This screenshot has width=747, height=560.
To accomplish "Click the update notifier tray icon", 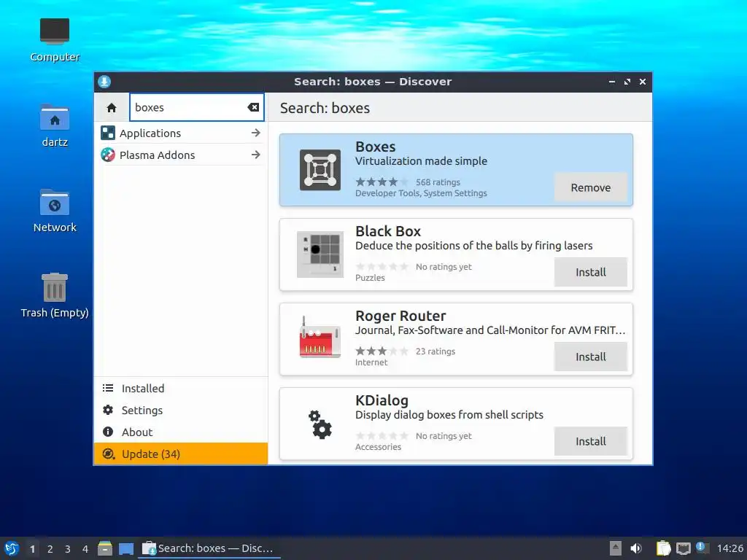I will coord(701,547).
